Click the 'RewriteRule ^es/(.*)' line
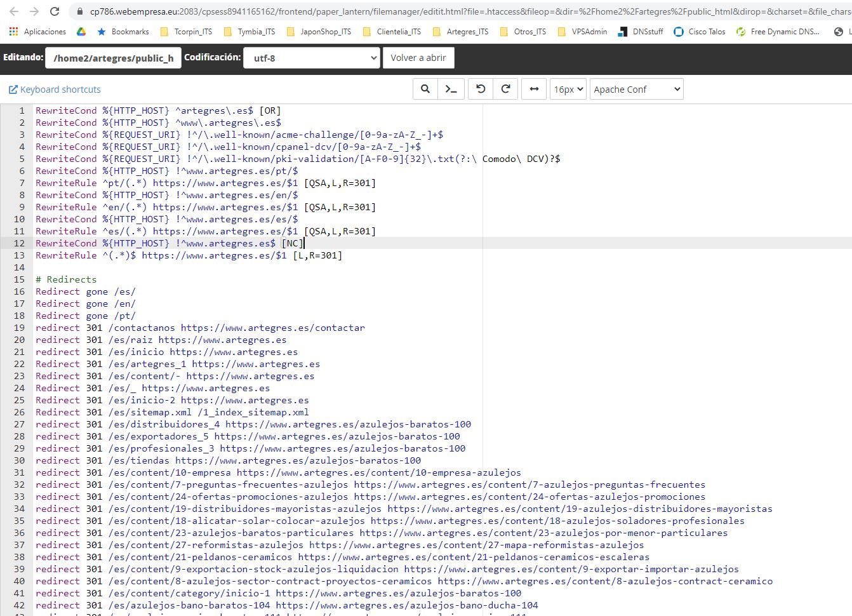This screenshot has height=616, width=852. point(206,231)
